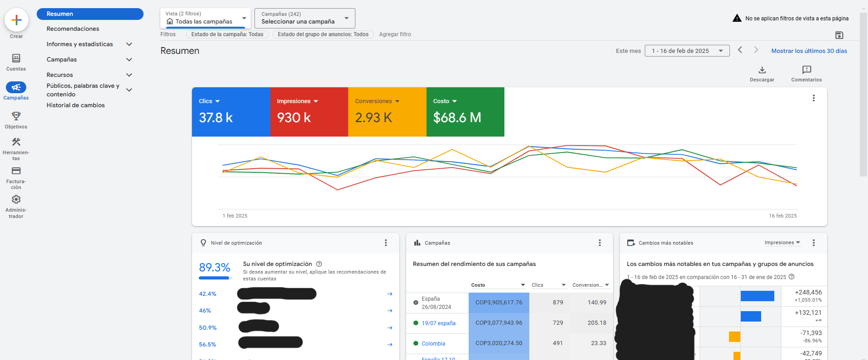The height and width of the screenshot is (360, 868).
Task: Click the Crear plus button
Action: click(16, 20)
